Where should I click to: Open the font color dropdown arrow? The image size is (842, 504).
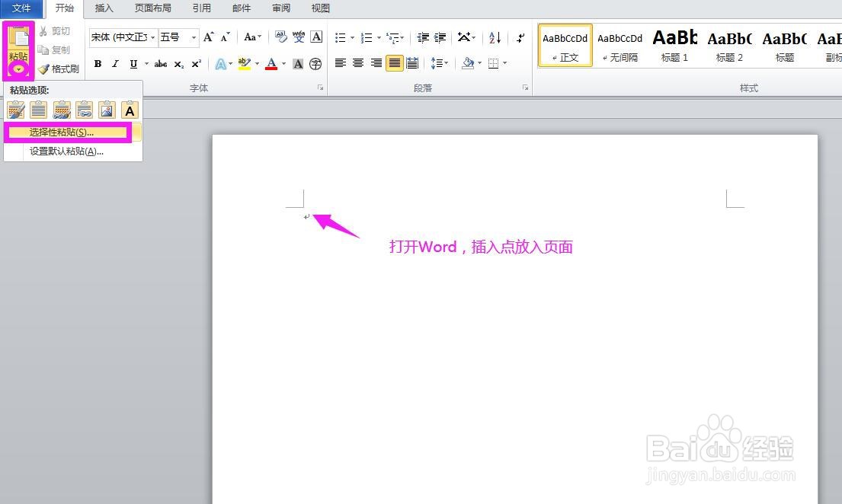(x=284, y=64)
